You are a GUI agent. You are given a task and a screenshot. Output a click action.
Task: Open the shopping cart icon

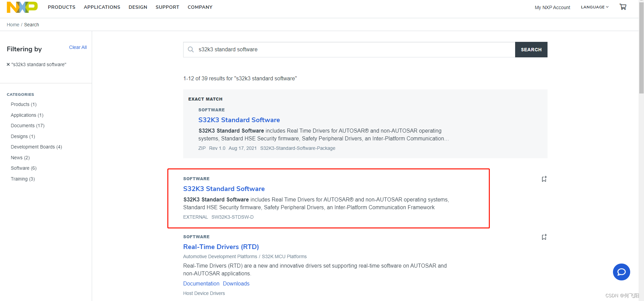click(623, 7)
